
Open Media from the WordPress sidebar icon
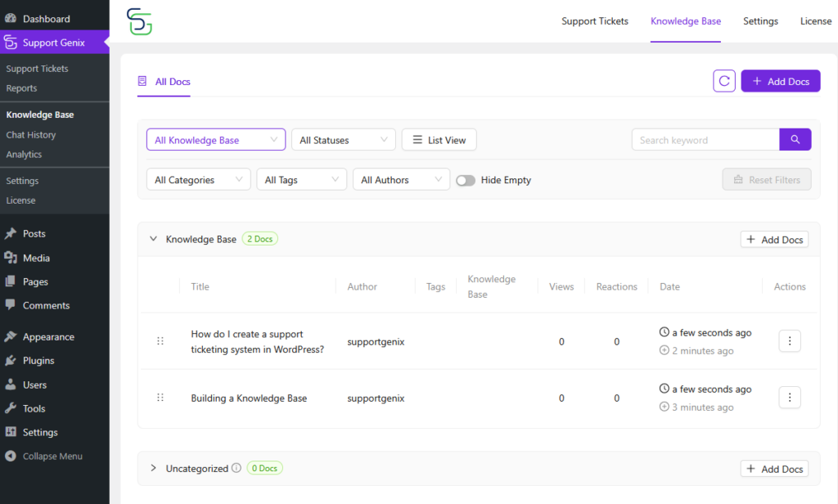click(x=13, y=257)
